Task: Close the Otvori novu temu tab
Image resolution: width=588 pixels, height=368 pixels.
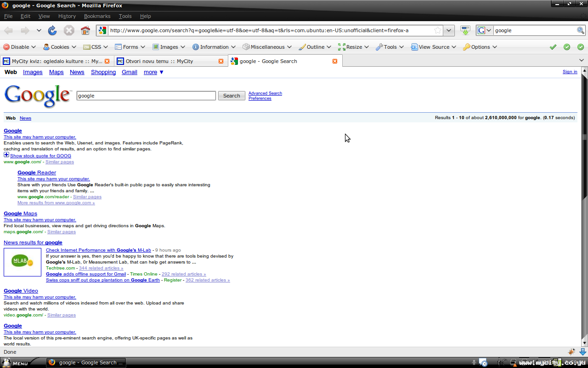Action: [221, 61]
